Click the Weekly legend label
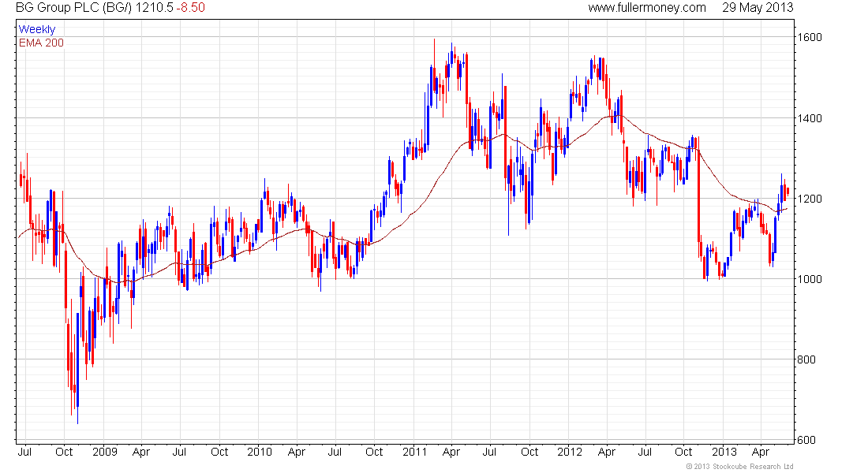This screenshot has height=473, width=868. tap(37, 29)
